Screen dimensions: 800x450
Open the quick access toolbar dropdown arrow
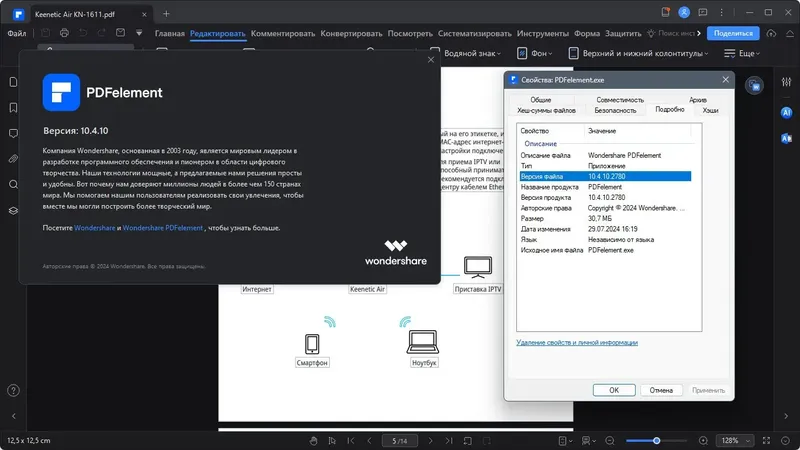tap(139, 33)
